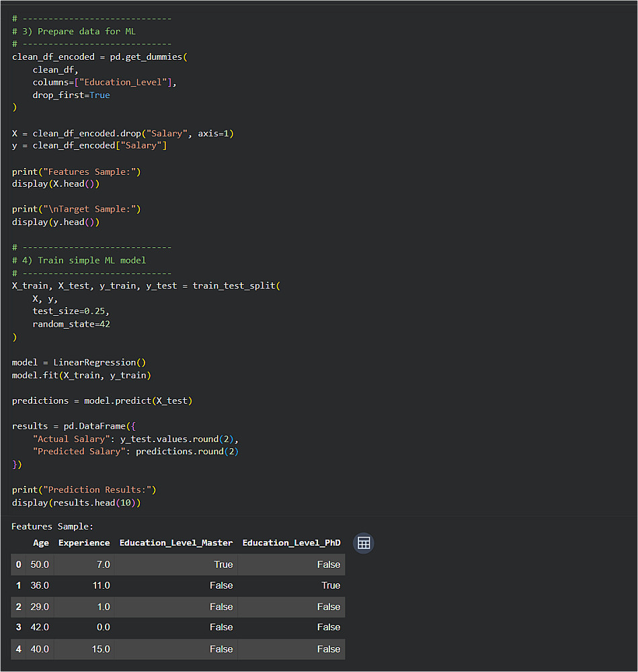This screenshot has width=638, height=672.
Task: Select the Education_Level_PhD column header
Action: click(292, 543)
